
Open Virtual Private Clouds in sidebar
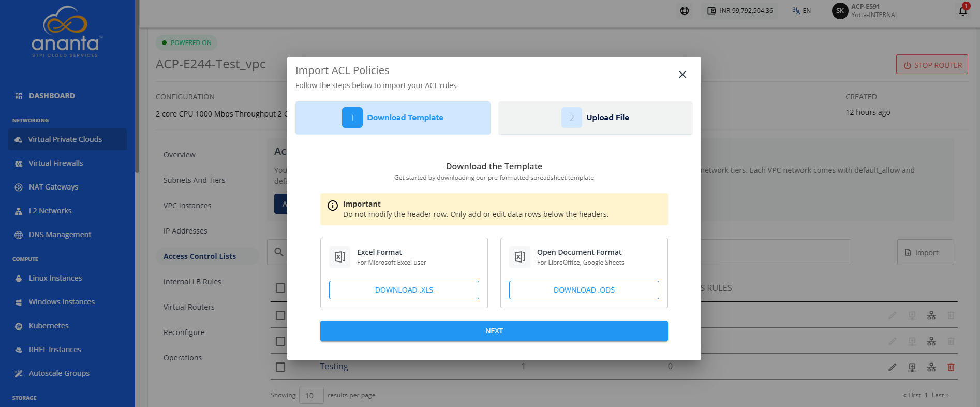click(x=67, y=139)
